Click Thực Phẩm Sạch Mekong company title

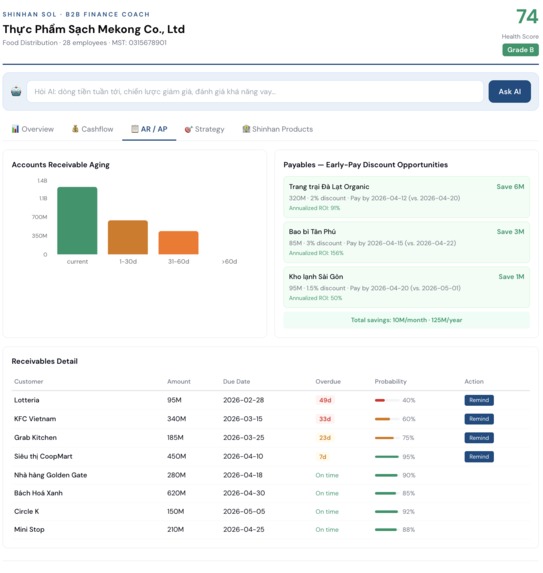pyautogui.click(x=94, y=29)
